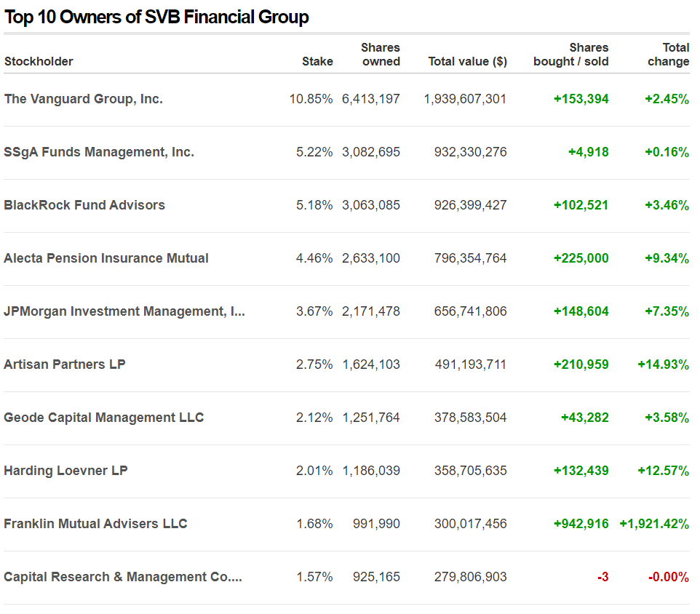Click the Stockholder column header
The width and height of the screenshot is (700, 614).
[x=39, y=62]
